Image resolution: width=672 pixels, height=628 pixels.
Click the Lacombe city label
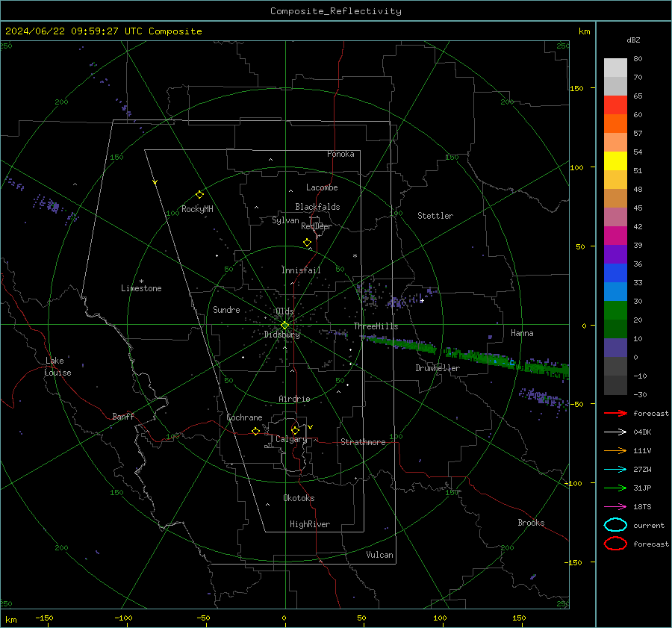coord(322,187)
